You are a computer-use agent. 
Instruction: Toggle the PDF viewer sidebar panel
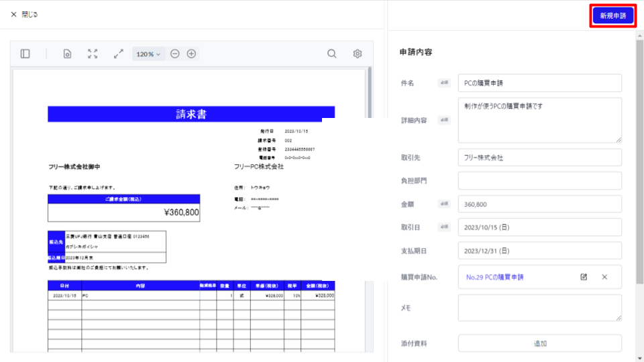pyautogui.click(x=25, y=54)
